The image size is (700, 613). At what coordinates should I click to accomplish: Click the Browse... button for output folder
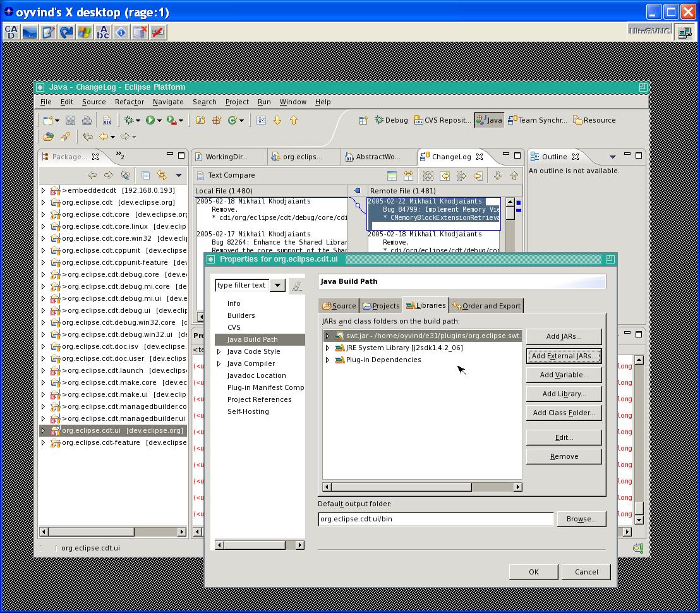pyautogui.click(x=581, y=519)
